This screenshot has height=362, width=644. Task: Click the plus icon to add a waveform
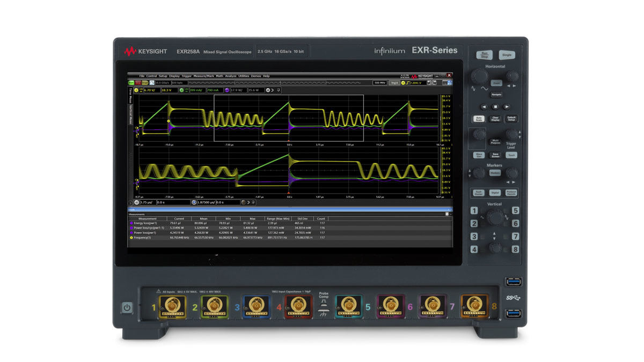[x=268, y=90]
